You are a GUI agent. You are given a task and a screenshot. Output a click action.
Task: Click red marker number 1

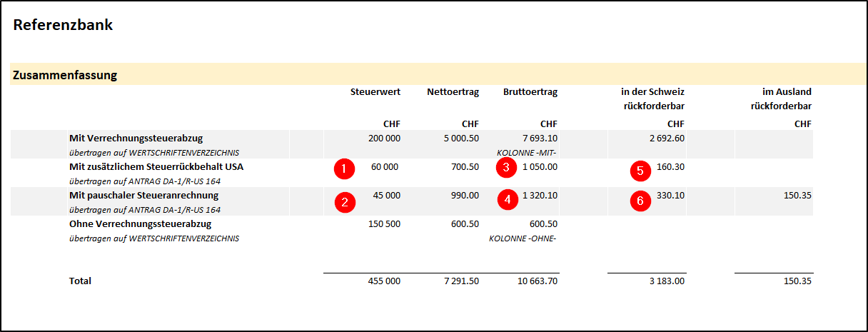tap(343, 169)
